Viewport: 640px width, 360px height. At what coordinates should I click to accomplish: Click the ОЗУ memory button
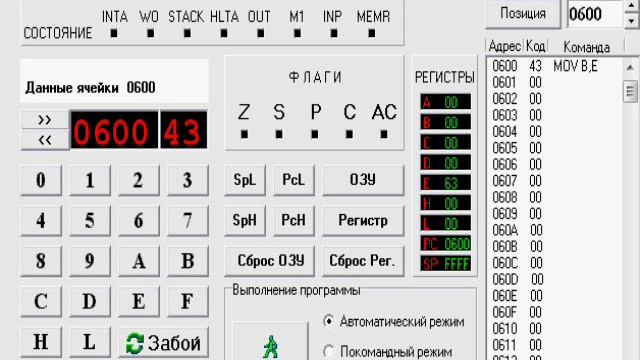coord(363,180)
